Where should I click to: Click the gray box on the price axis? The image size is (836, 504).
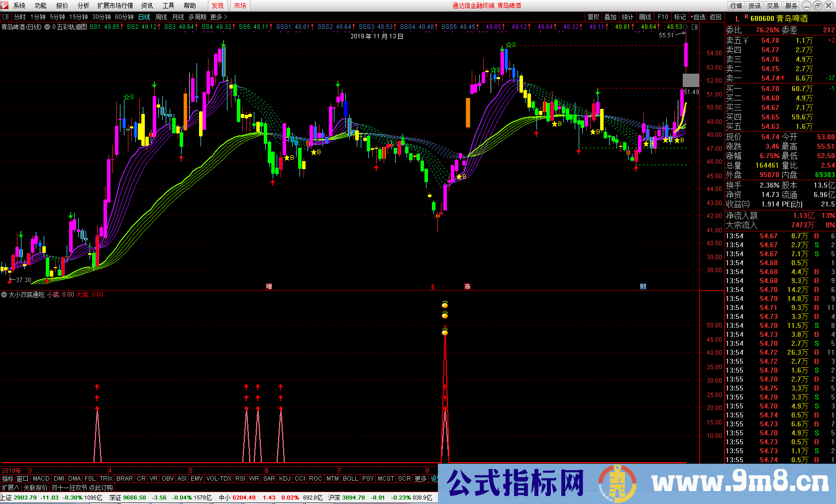[691, 80]
